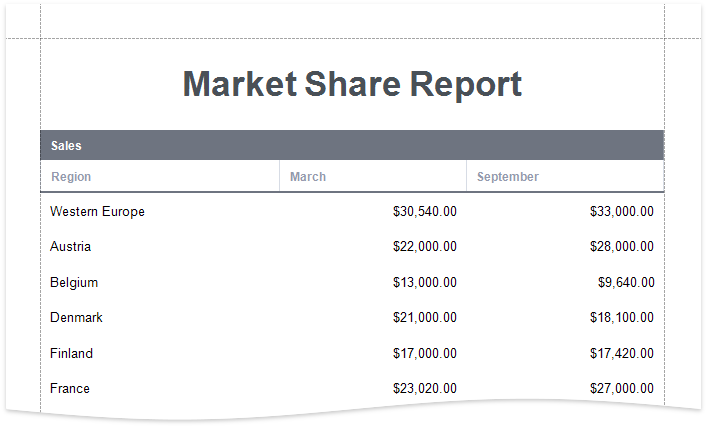
Task: Select Western Europe September value $33,000.00
Action: click(622, 212)
